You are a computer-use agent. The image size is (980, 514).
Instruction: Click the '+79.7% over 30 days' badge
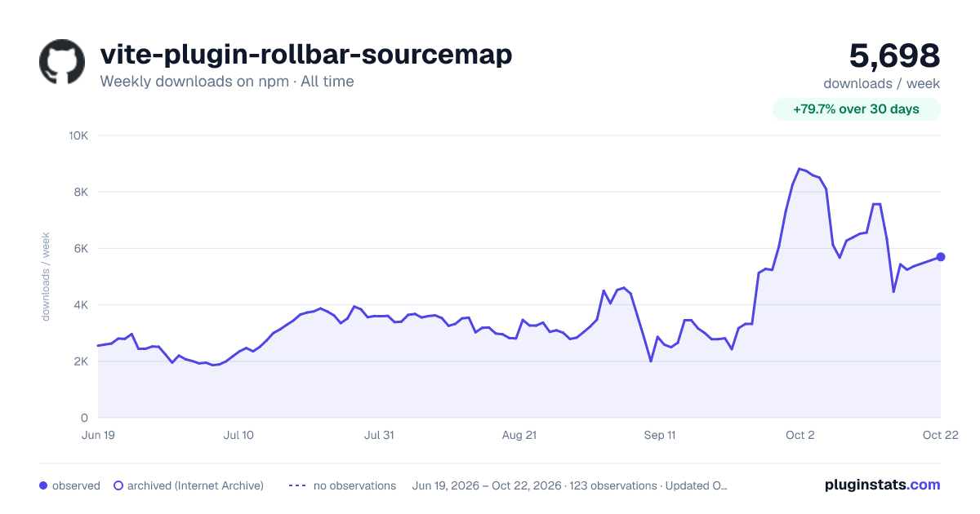(857, 109)
